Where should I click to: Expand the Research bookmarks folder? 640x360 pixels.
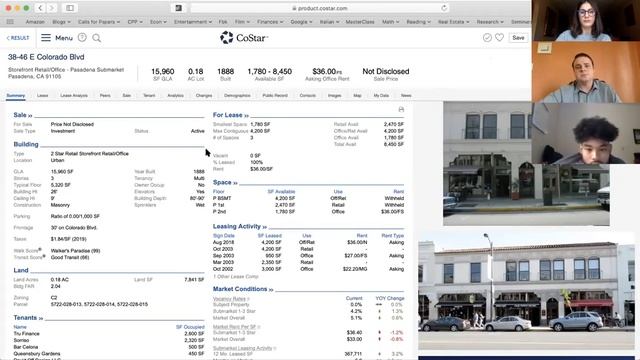coord(490,22)
